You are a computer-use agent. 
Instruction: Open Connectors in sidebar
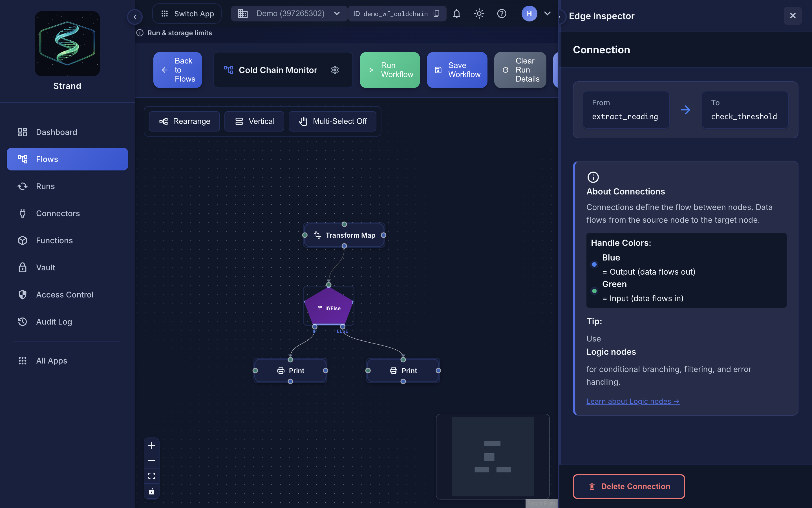tap(67, 213)
